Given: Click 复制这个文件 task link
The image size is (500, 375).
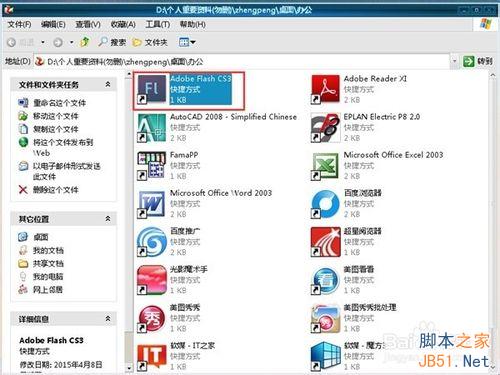Looking at the screenshot, I should 56,129.
